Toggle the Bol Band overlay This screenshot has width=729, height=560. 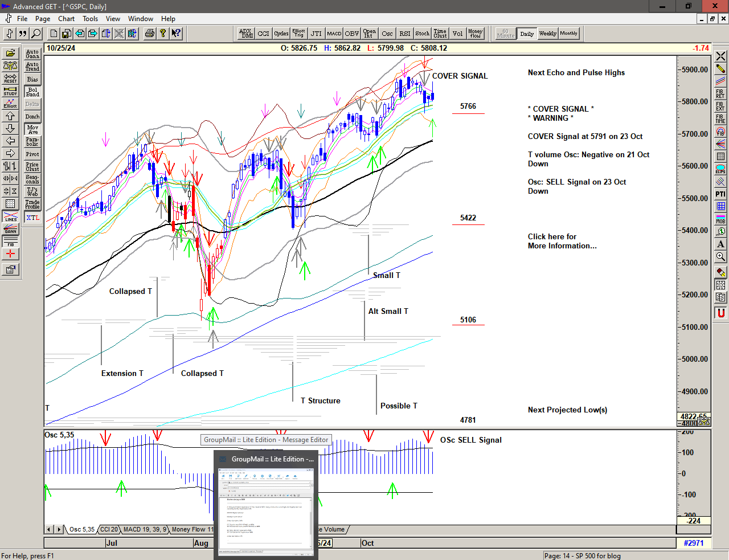tap(32, 92)
